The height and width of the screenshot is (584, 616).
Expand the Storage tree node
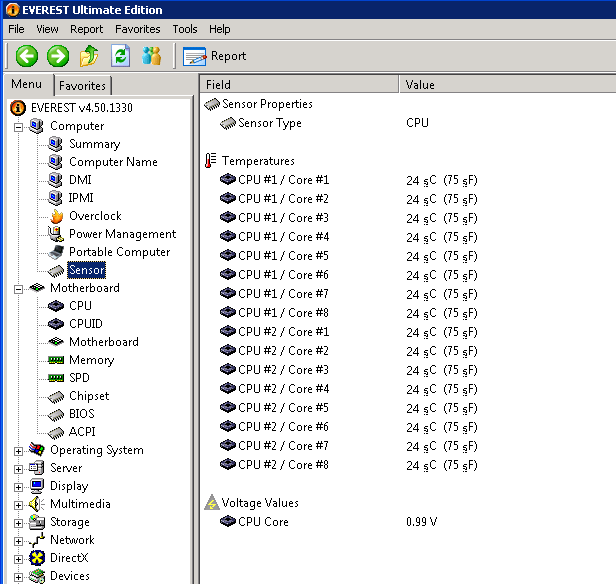18,523
